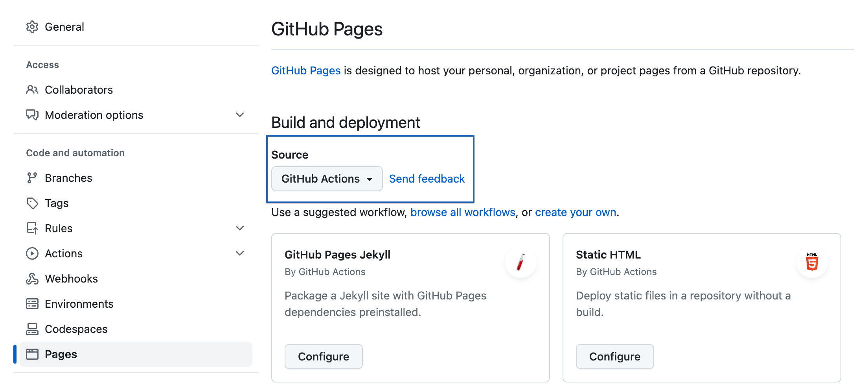Click the Code and automation heading
Image resolution: width=868 pixels, height=388 pixels.
point(75,153)
